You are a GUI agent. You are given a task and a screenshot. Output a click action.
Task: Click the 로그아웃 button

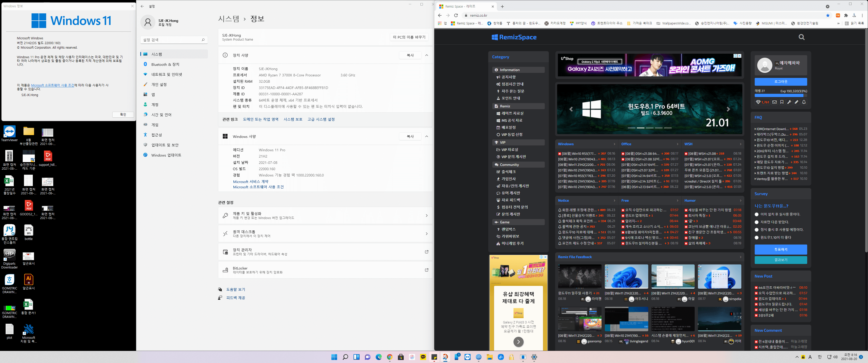click(x=780, y=82)
